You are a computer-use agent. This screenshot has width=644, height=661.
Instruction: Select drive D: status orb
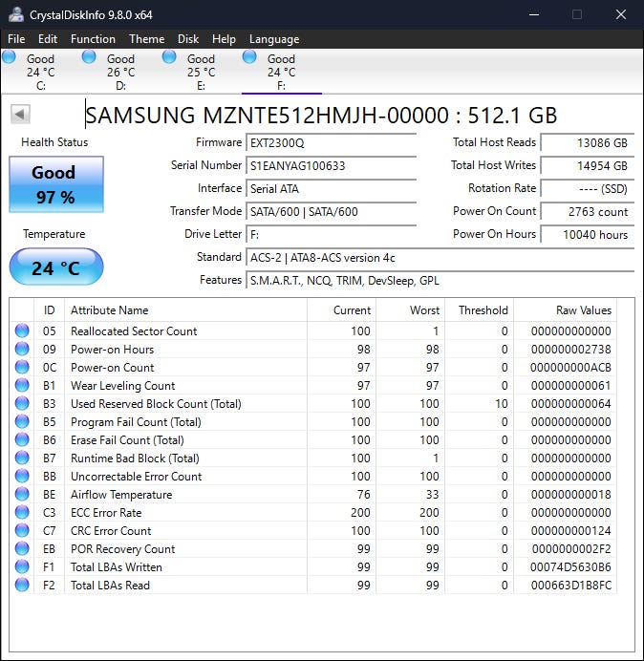coord(90,57)
